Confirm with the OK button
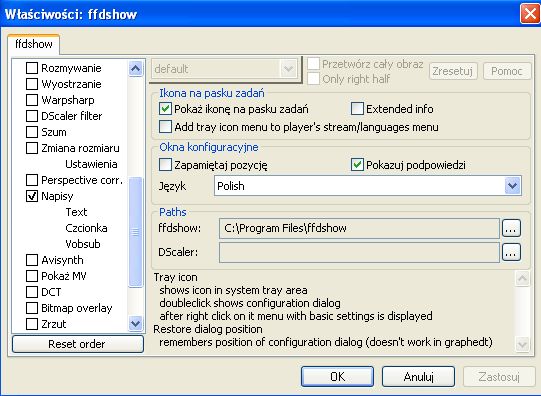This screenshot has width=541, height=396. pos(337,376)
